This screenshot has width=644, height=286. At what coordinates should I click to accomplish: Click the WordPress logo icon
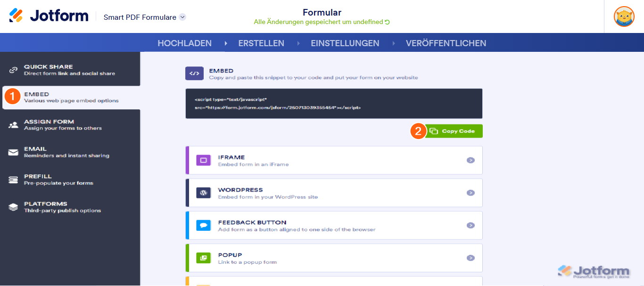pos(204,193)
